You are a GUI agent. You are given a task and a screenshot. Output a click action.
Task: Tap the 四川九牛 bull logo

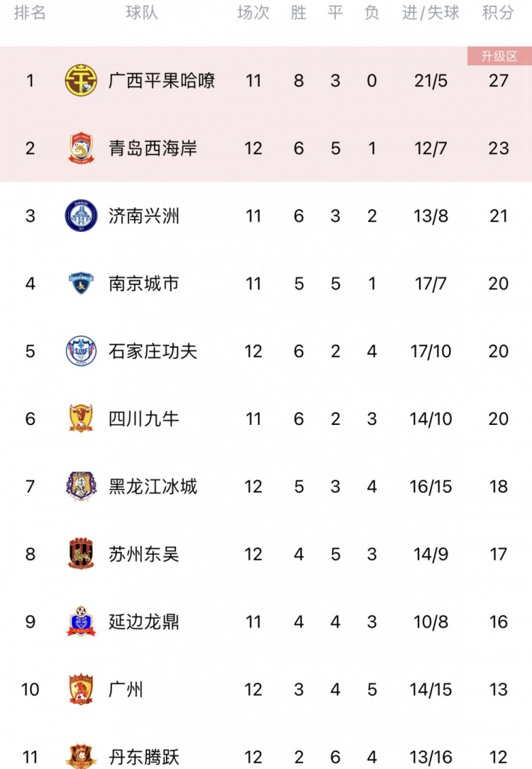coord(81,419)
